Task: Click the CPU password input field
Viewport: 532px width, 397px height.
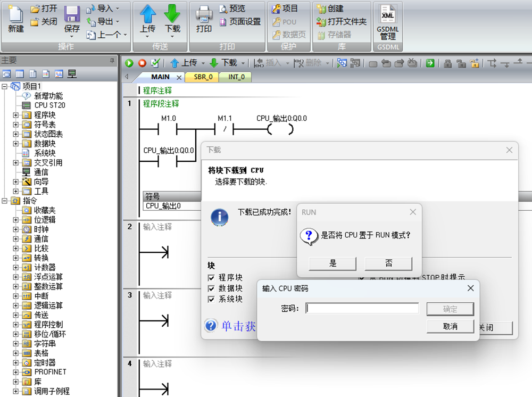Action: coord(362,309)
